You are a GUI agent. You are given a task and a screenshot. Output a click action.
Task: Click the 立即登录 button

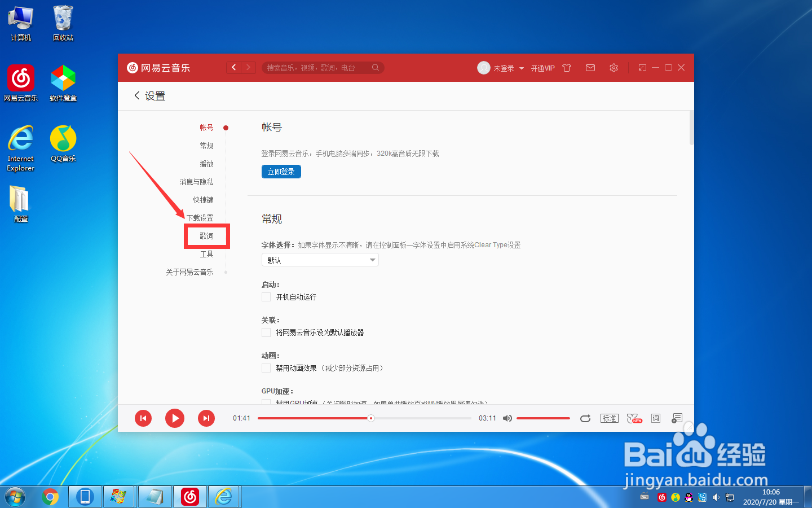click(281, 172)
